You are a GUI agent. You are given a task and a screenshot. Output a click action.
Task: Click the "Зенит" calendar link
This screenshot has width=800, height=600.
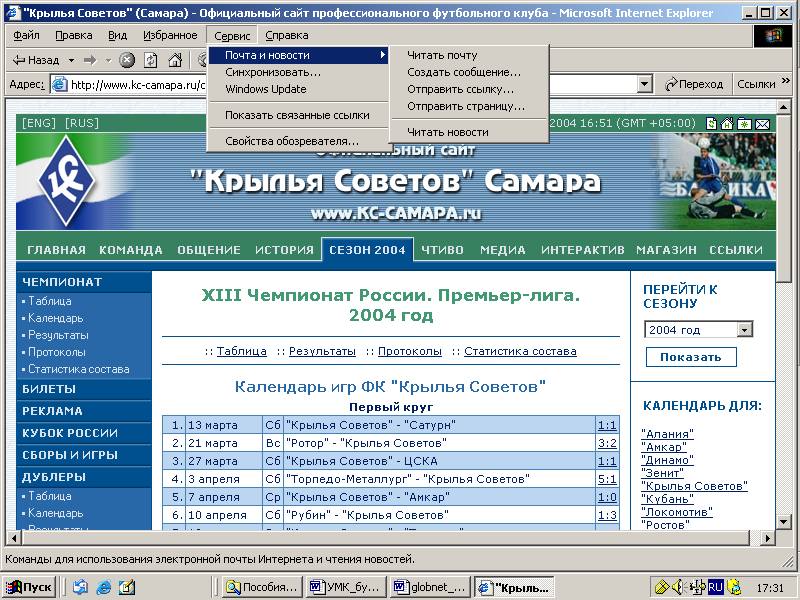point(662,473)
